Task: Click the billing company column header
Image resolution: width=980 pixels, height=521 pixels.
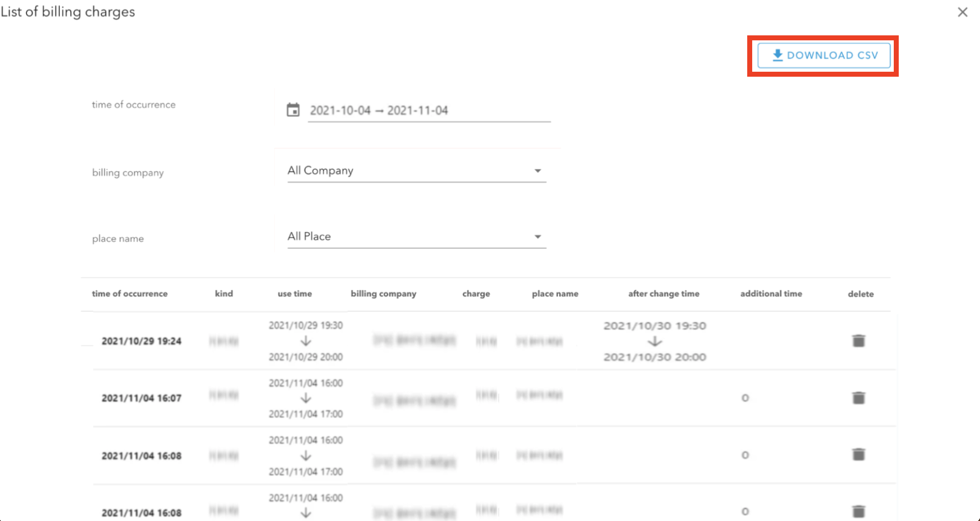Action: [x=383, y=294]
